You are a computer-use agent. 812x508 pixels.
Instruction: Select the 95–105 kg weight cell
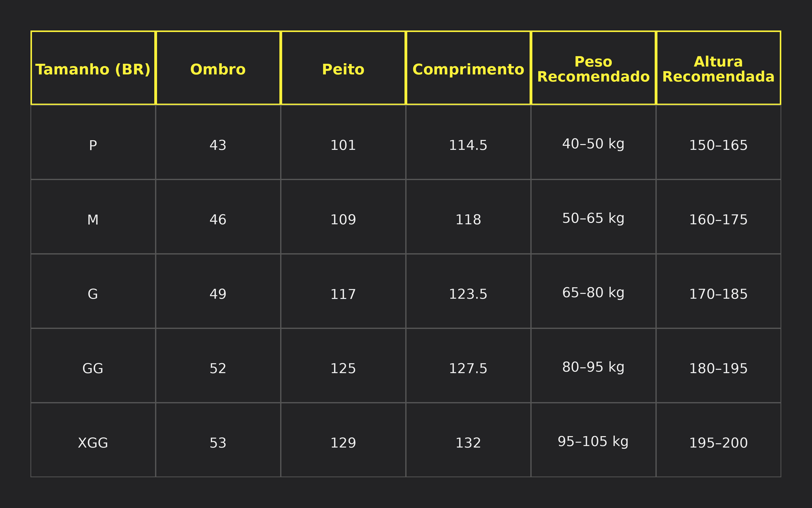(x=593, y=442)
